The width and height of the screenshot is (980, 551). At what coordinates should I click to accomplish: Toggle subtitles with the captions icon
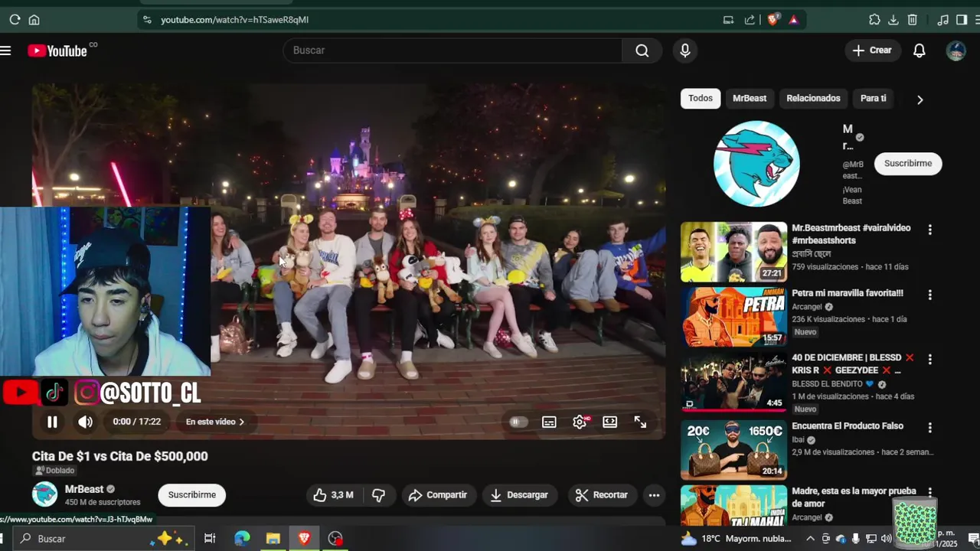point(549,422)
